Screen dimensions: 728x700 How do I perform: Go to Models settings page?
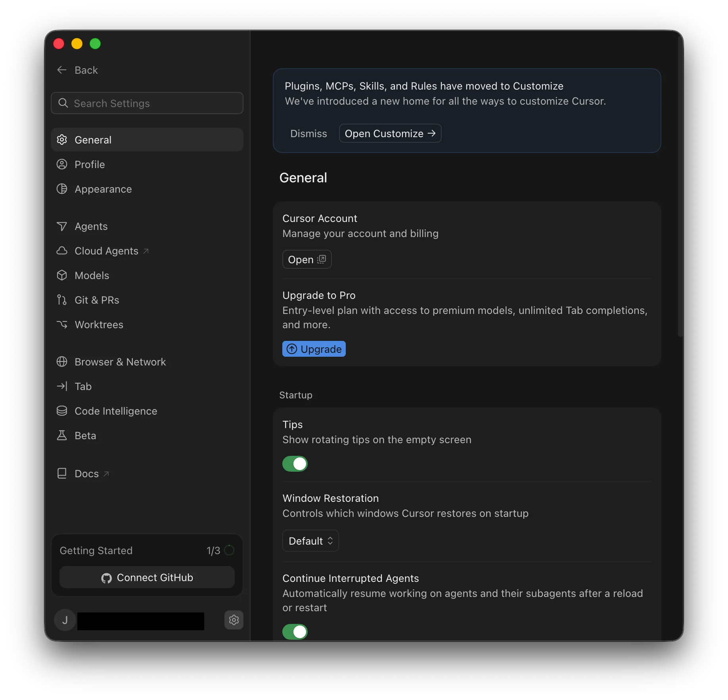coord(147,275)
